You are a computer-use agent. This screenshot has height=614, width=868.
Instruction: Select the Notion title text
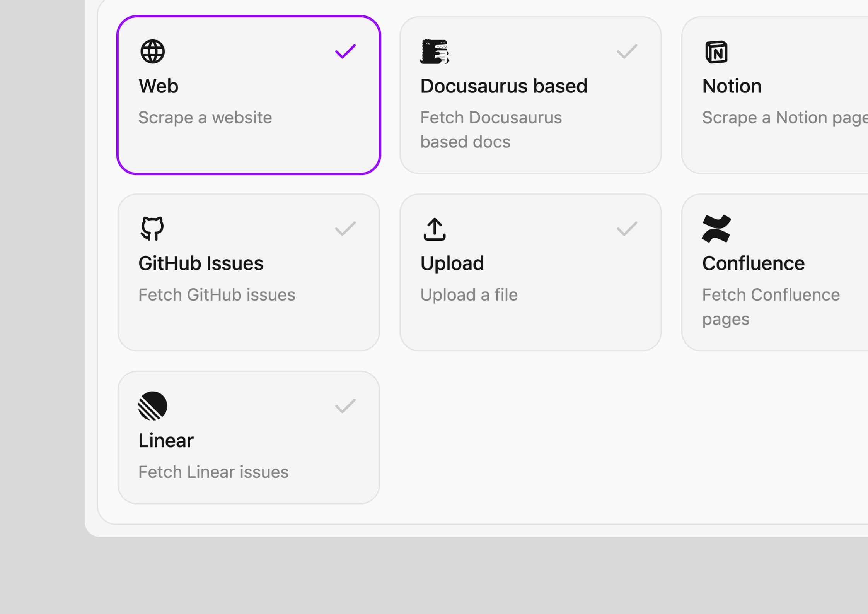732,86
